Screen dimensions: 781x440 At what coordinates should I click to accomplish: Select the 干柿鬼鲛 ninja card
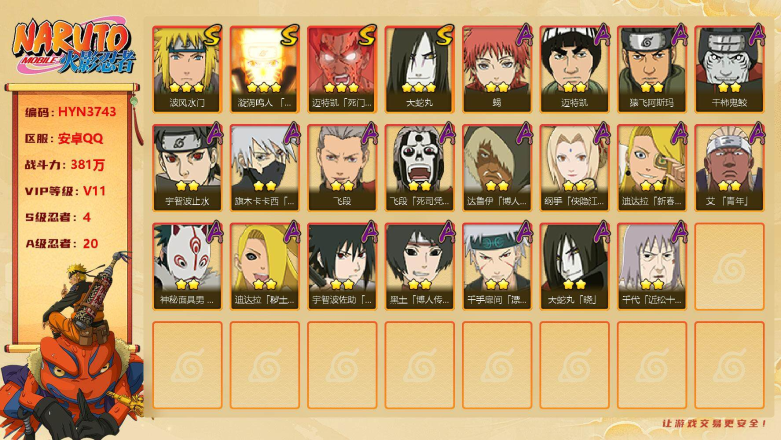click(729, 69)
